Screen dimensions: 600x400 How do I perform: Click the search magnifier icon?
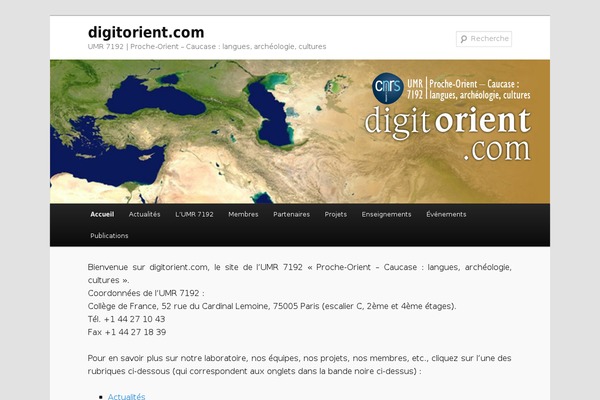pyautogui.click(x=464, y=39)
